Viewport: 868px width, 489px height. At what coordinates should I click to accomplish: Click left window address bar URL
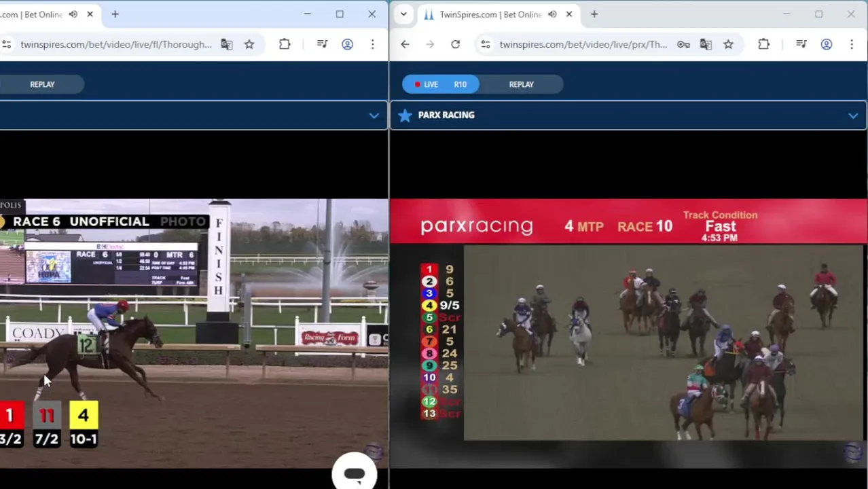[x=116, y=44]
